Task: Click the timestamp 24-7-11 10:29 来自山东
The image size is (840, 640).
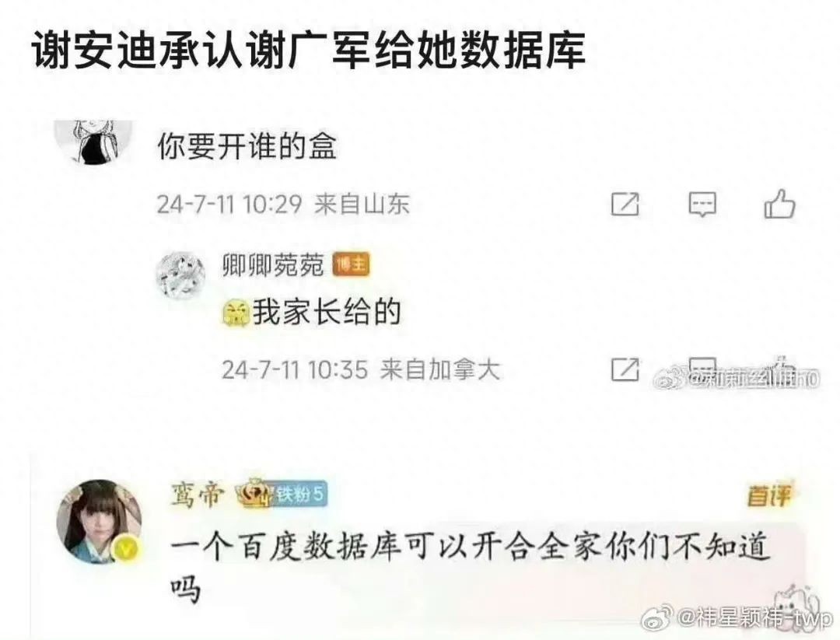Action: (x=283, y=205)
